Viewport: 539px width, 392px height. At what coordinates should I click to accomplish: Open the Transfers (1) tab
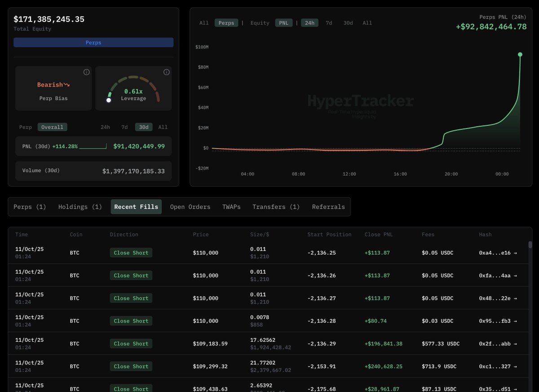pos(276,207)
